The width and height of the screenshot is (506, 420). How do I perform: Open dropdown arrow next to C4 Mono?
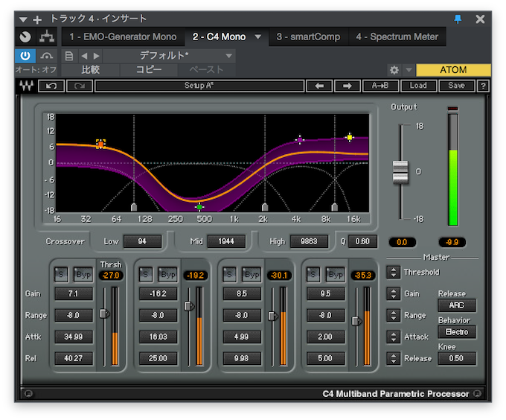(x=258, y=36)
